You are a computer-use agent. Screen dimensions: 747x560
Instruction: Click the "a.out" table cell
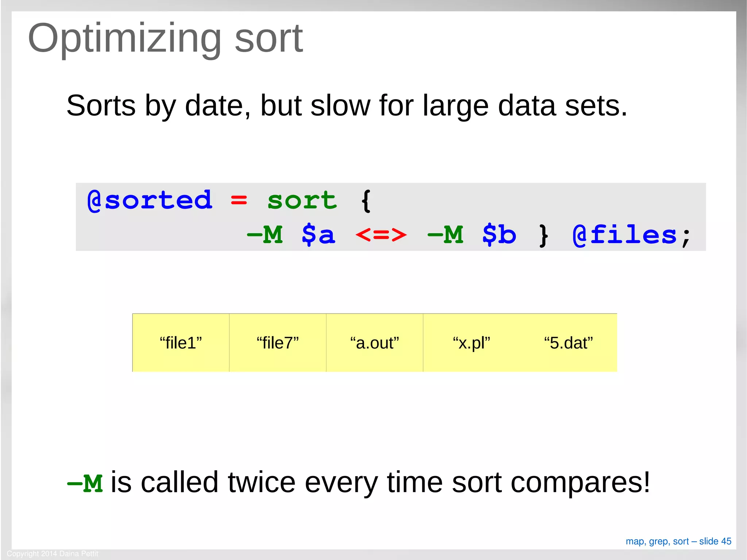pos(375,343)
